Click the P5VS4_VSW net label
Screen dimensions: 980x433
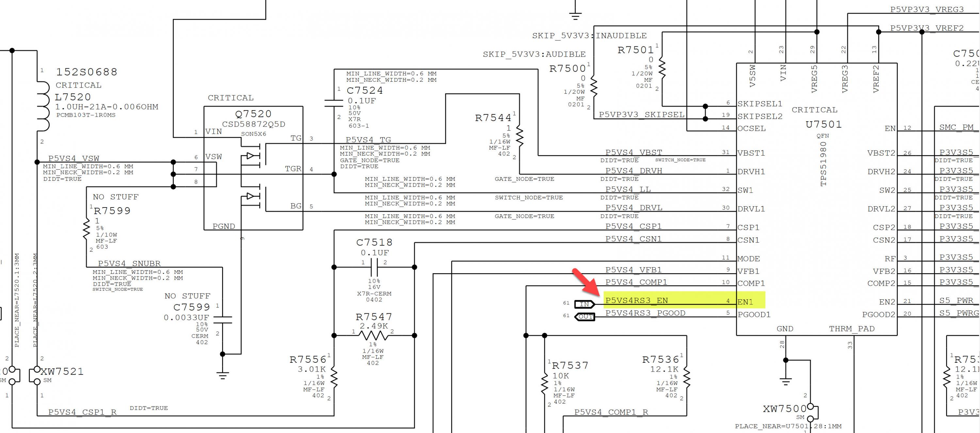[x=73, y=158]
